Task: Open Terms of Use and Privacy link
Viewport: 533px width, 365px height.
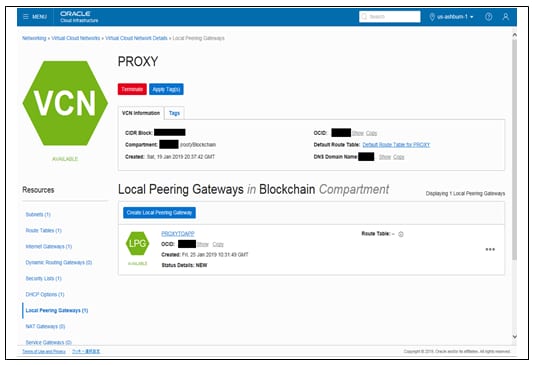Action: coord(44,351)
